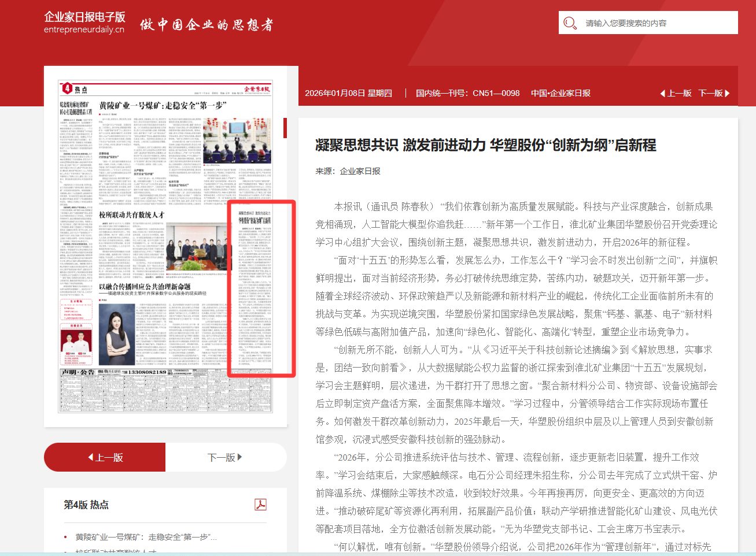Viewport: 756px width, 556px height.
Task: Open the 黄陵矿业一号煤矿 article link in list
Action: pos(146,537)
